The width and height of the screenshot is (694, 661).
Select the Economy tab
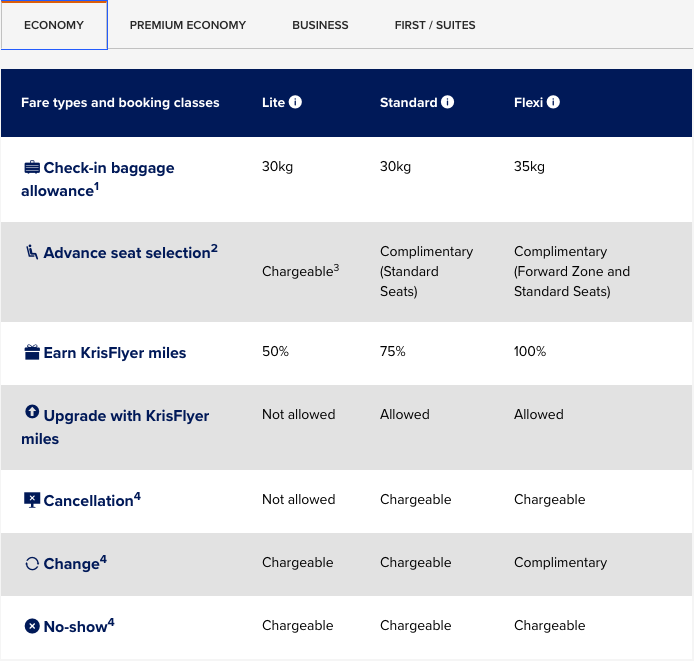[x=54, y=25]
